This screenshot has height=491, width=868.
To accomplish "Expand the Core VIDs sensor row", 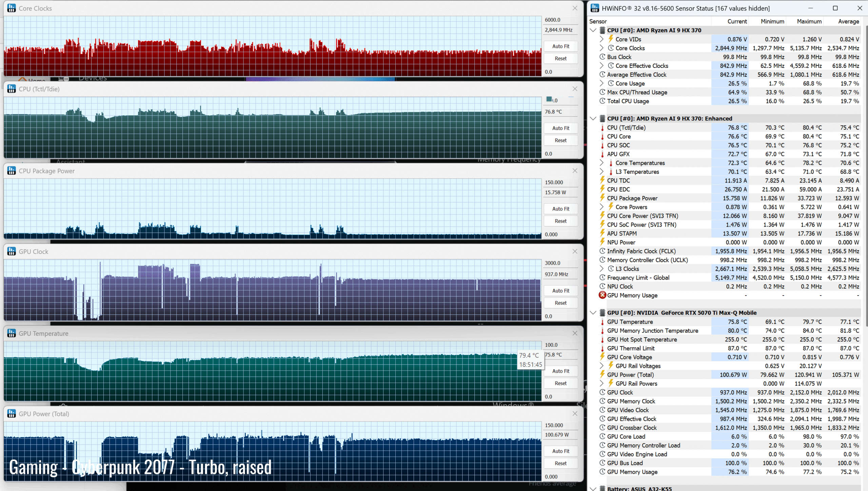I will [x=601, y=39].
